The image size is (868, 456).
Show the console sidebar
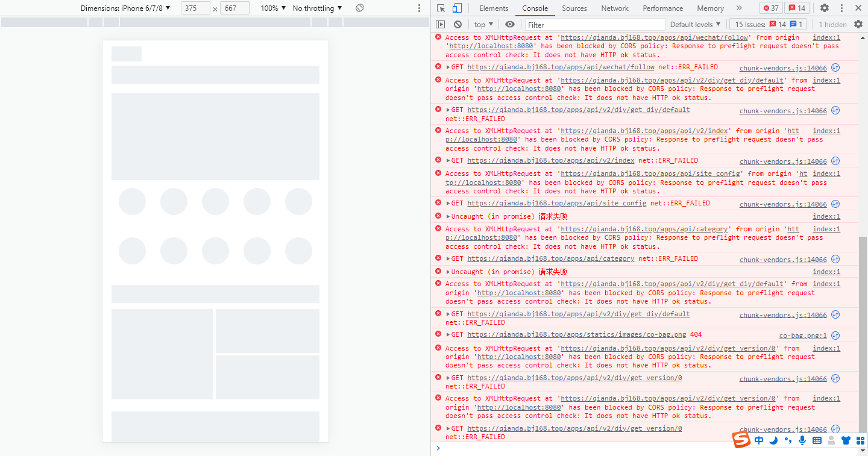coord(441,25)
